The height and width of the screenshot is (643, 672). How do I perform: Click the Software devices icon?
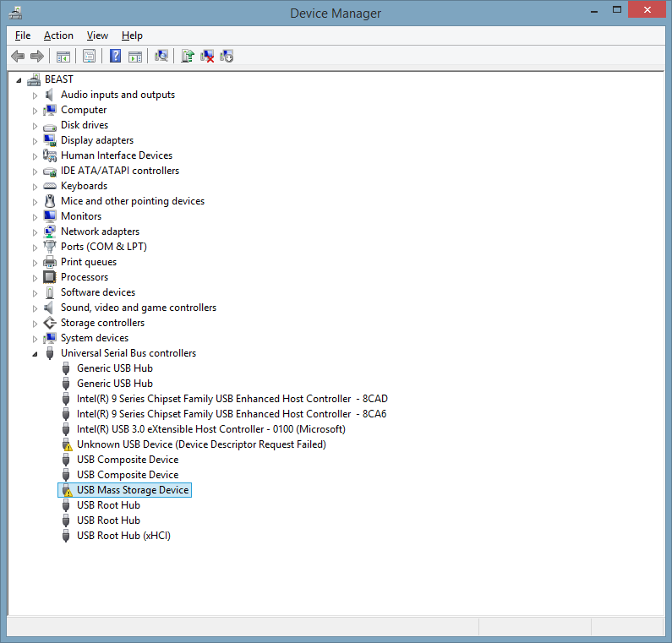pyautogui.click(x=50, y=292)
